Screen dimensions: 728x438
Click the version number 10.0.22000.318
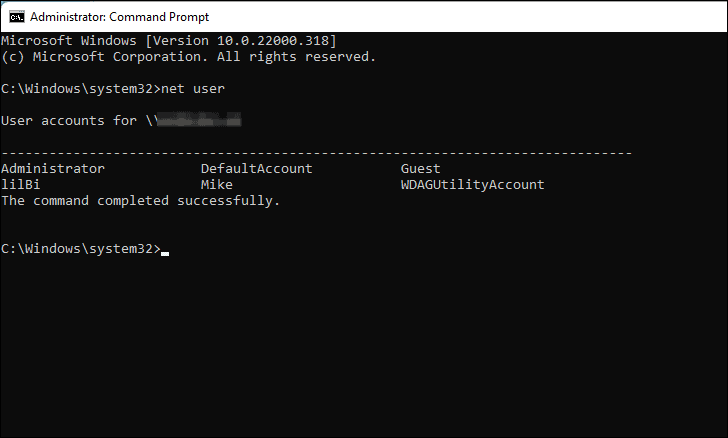point(282,39)
